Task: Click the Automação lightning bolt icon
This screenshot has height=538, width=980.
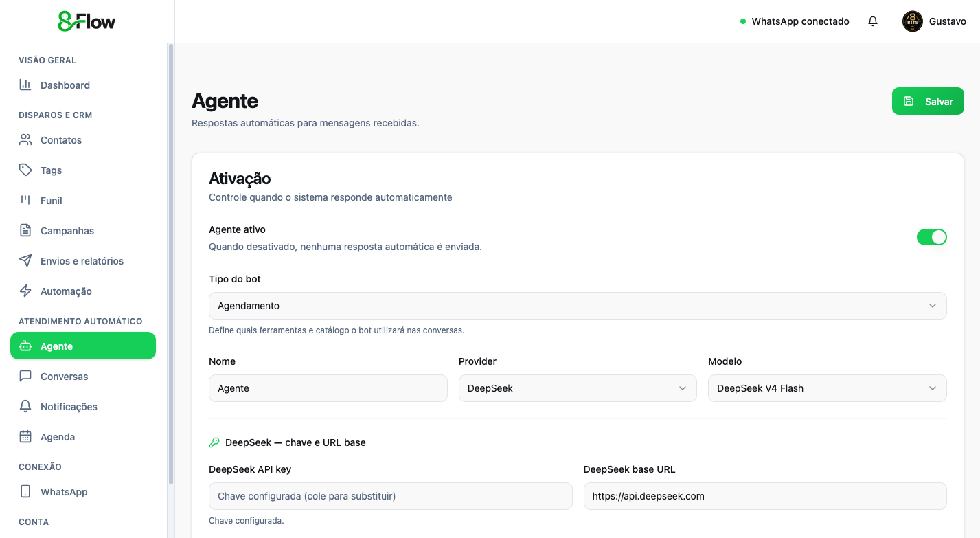Action: [25, 291]
